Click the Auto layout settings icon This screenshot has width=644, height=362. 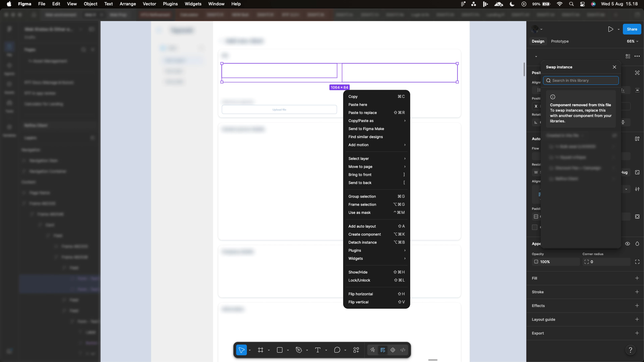point(637,139)
